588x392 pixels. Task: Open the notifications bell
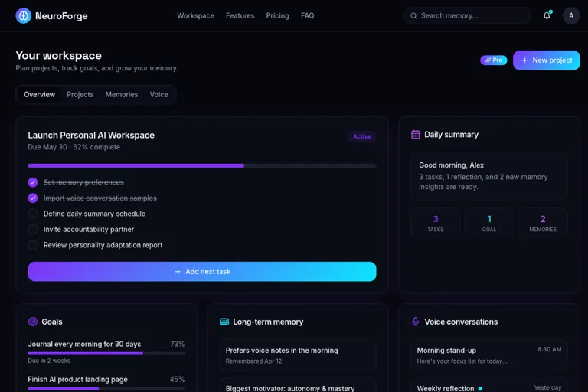tap(547, 16)
